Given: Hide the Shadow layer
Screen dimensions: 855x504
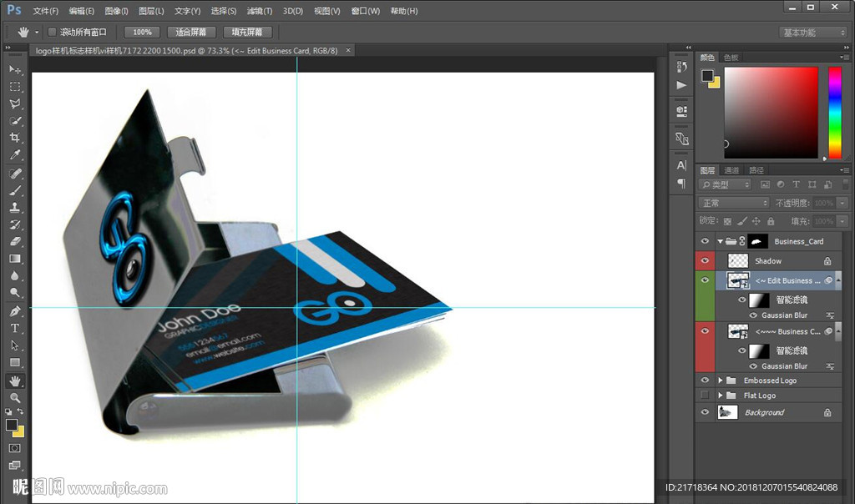Looking at the screenshot, I should coord(705,260).
